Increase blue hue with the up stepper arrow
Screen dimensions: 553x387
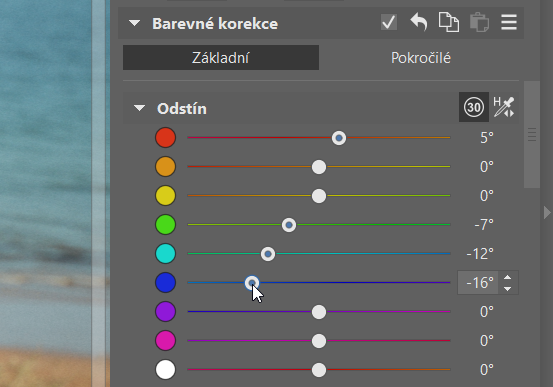(508, 277)
